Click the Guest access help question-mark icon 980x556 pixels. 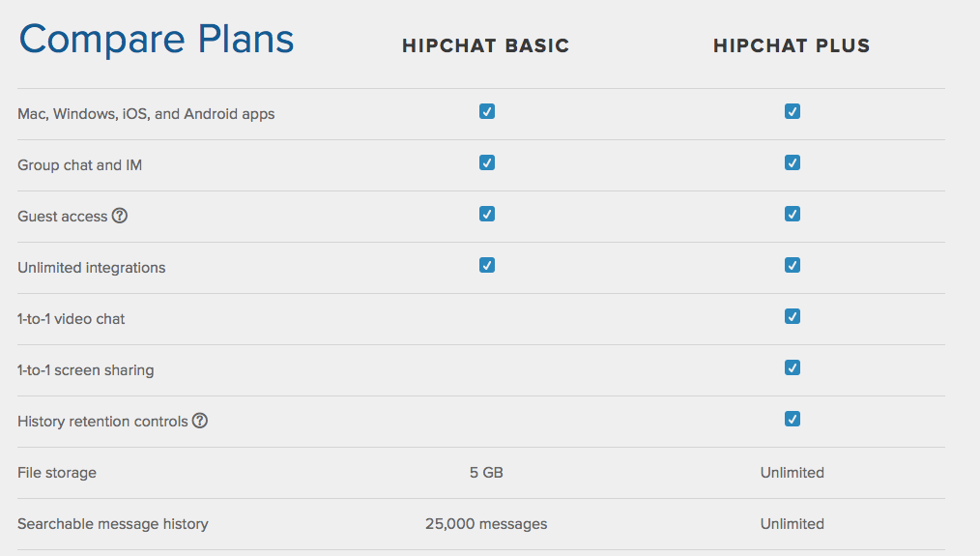pyautogui.click(x=120, y=216)
